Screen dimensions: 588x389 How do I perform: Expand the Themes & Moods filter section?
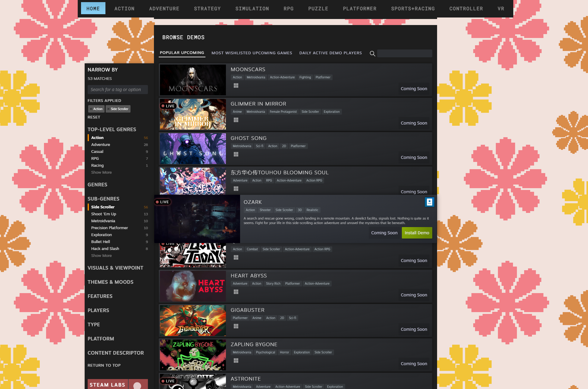pos(110,282)
